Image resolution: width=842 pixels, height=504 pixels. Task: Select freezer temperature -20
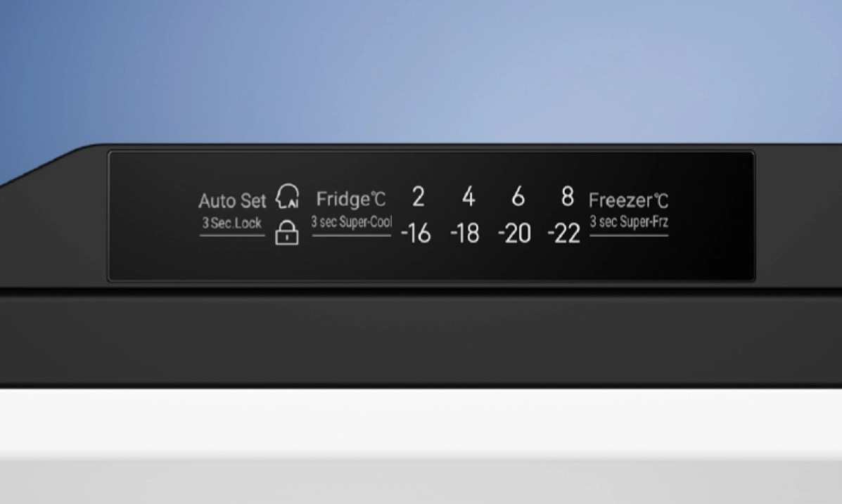515,233
